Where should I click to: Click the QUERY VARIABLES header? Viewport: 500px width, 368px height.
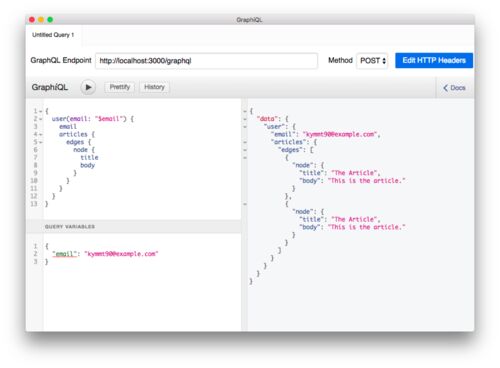tap(133, 227)
